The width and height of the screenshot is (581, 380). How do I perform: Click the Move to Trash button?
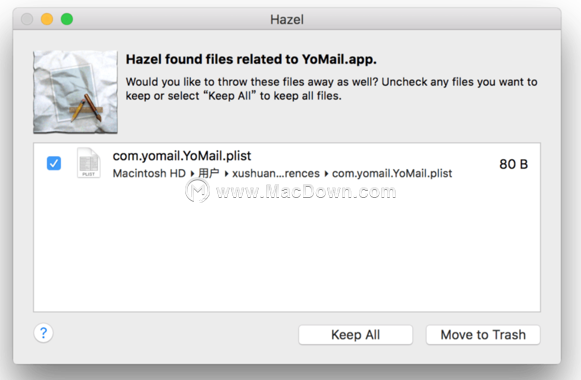483,335
